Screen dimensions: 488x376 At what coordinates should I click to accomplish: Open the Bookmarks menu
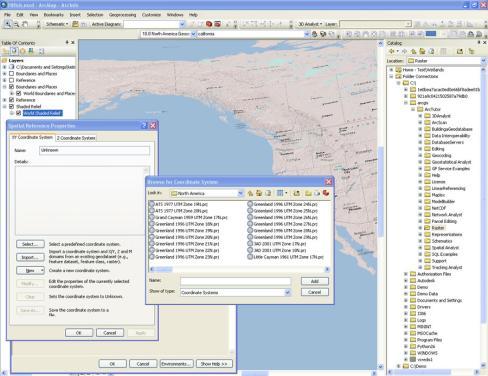pos(53,15)
